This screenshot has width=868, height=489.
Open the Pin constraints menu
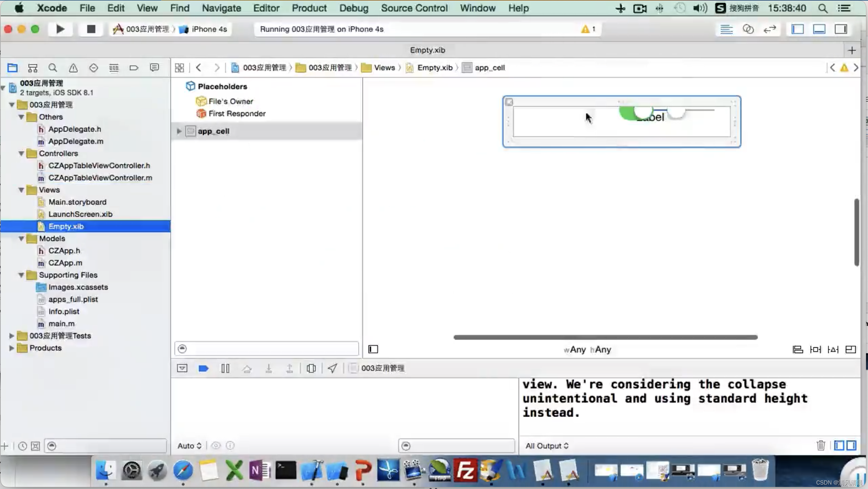[x=815, y=350]
